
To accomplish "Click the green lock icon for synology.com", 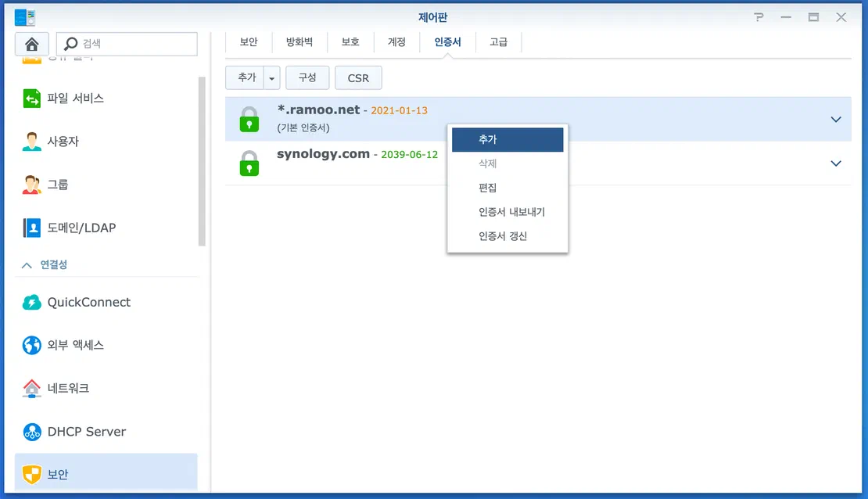I will pos(249,163).
